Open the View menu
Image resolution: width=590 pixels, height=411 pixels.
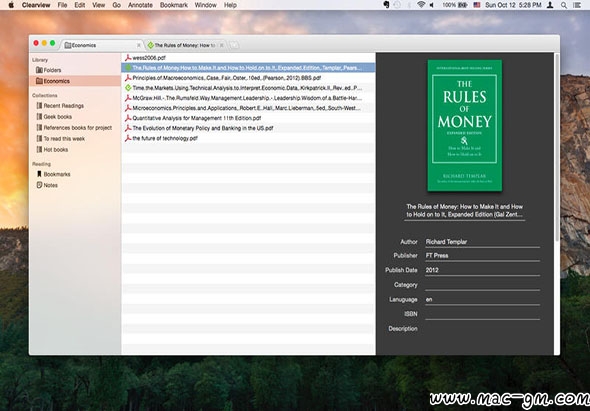[99, 5]
